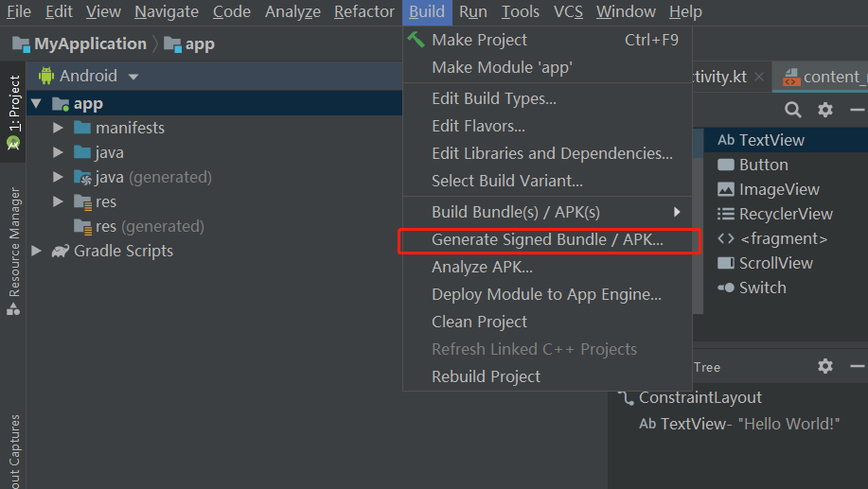Click the palette search magnifier icon
This screenshot has height=489, width=868.
792,110
